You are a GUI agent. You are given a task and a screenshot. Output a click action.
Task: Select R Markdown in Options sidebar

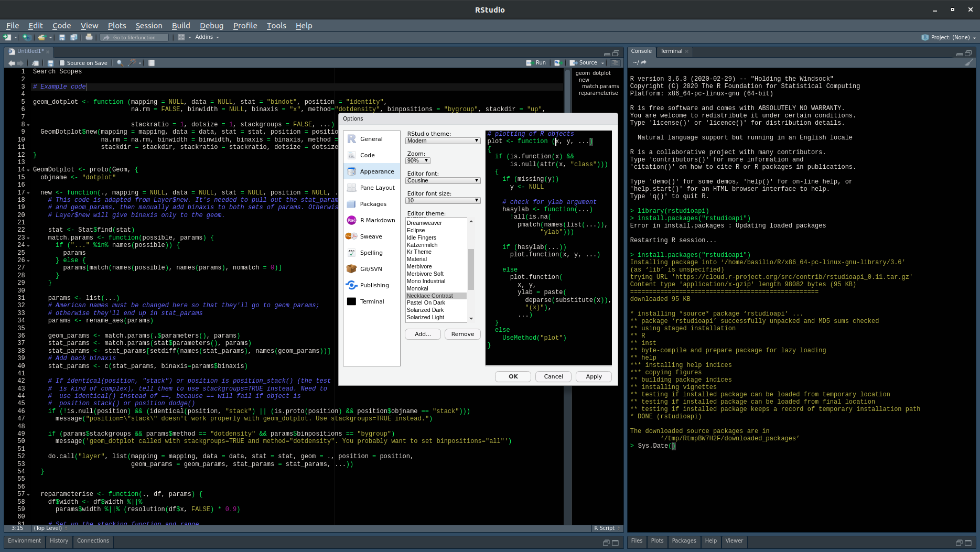[372, 220]
